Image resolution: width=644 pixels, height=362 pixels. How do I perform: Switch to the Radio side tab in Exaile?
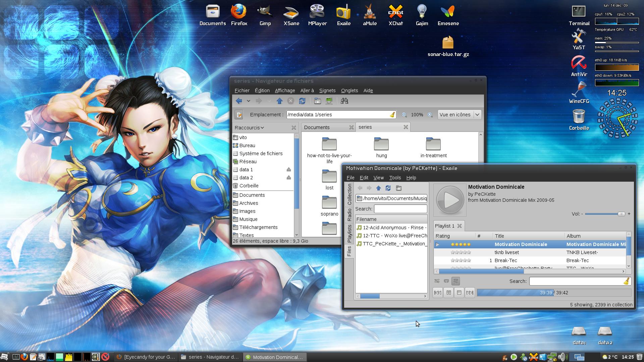(x=349, y=215)
